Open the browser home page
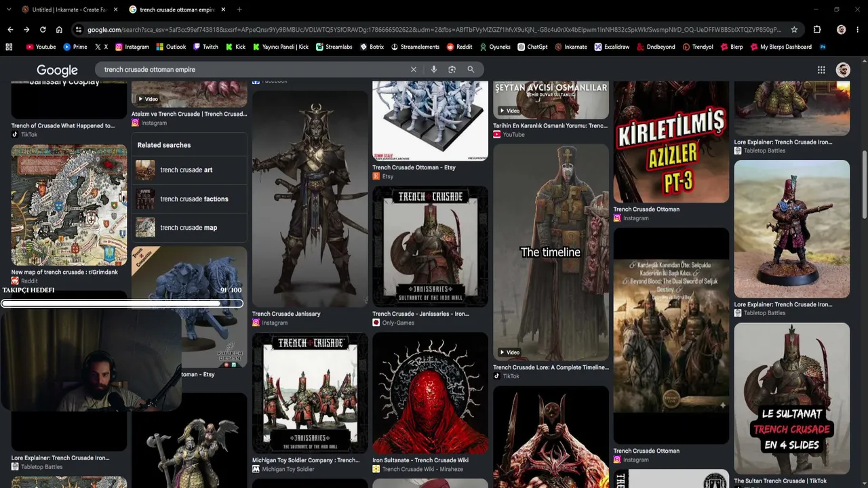This screenshot has width=868, height=488. point(59,30)
